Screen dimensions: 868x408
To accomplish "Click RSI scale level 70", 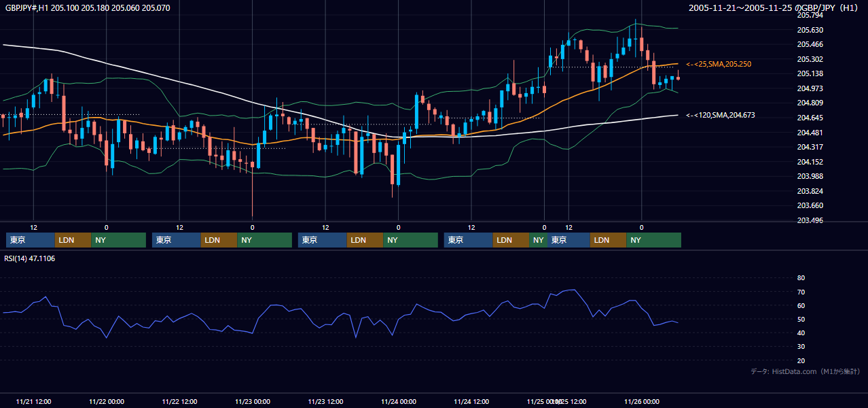I will tap(801, 292).
